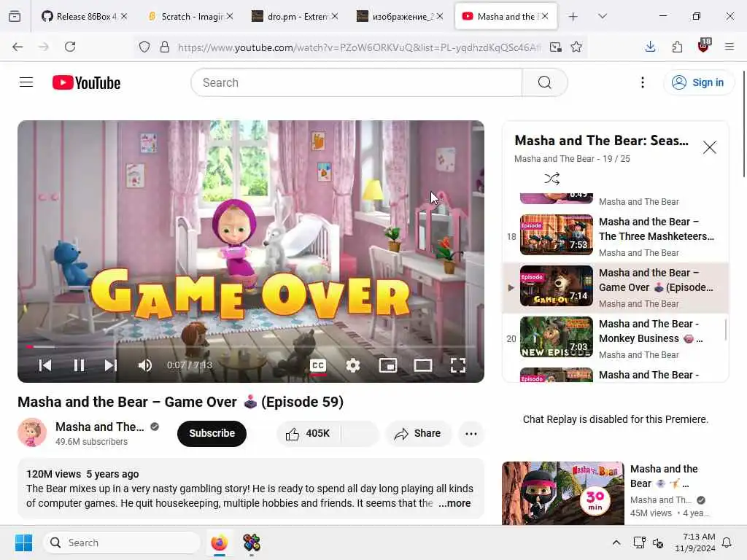
Task: Dislike the video
Action: [360, 433]
